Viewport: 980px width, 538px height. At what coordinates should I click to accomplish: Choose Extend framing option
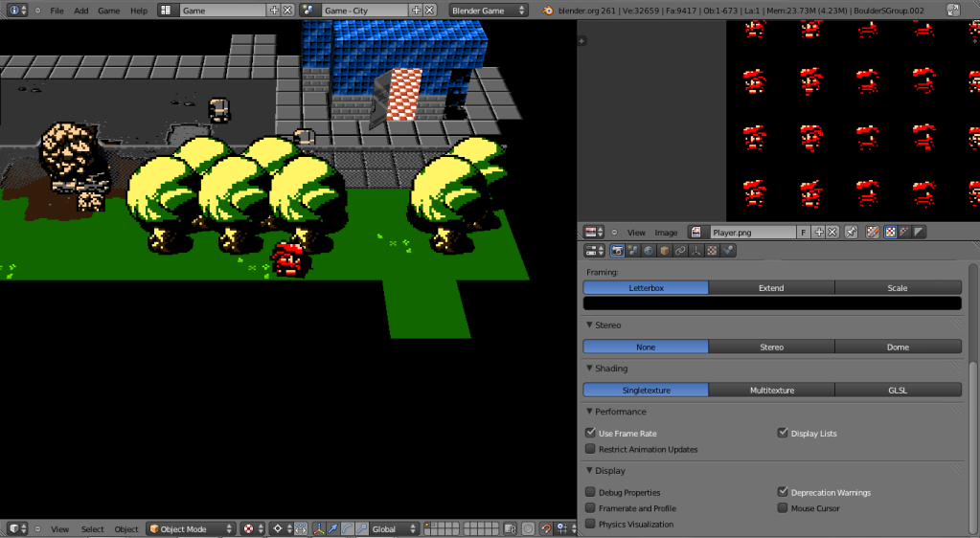click(x=771, y=287)
